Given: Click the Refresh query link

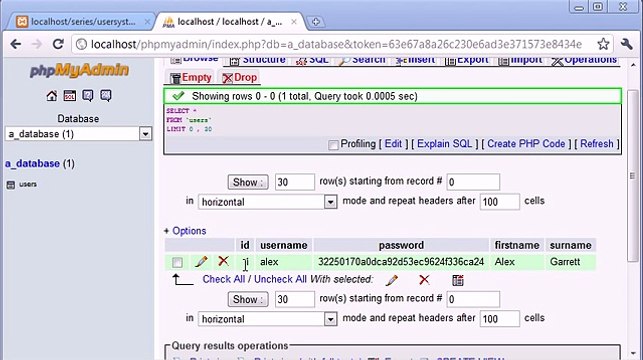Looking at the screenshot, I should 597,144.
